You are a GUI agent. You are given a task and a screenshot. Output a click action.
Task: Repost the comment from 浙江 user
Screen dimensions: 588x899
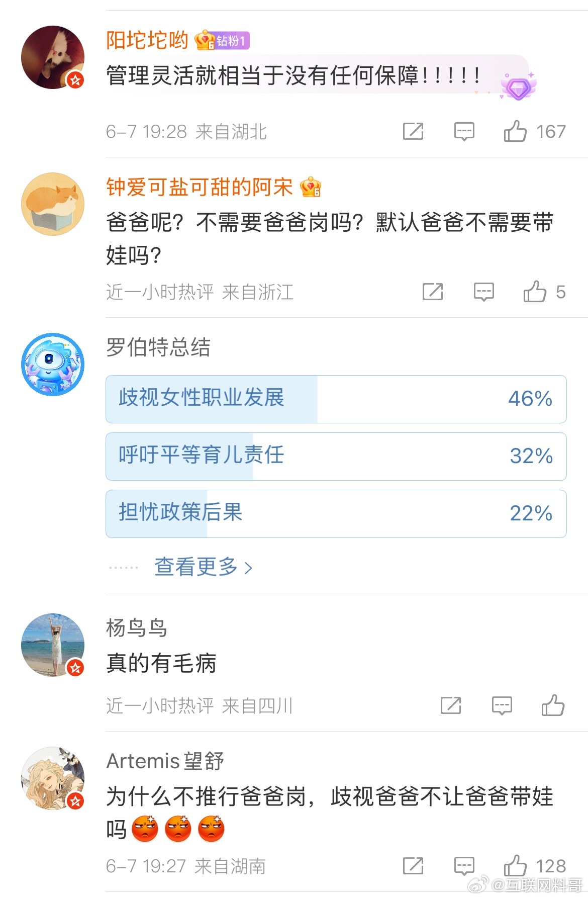pos(433,292)
